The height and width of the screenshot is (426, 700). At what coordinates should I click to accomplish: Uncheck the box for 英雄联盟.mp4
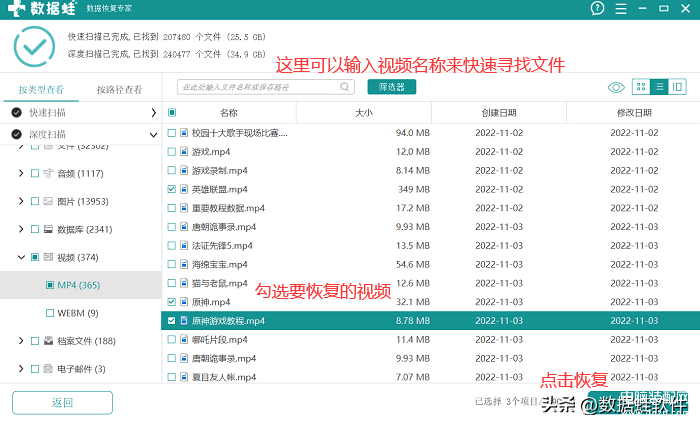(x=171, y=189)
